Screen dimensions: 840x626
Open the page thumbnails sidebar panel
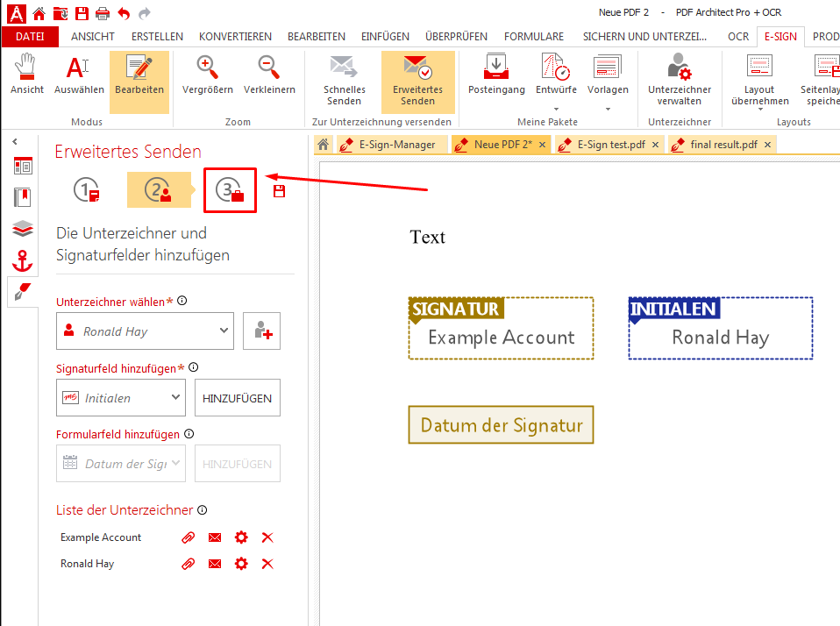pos(23,166)
